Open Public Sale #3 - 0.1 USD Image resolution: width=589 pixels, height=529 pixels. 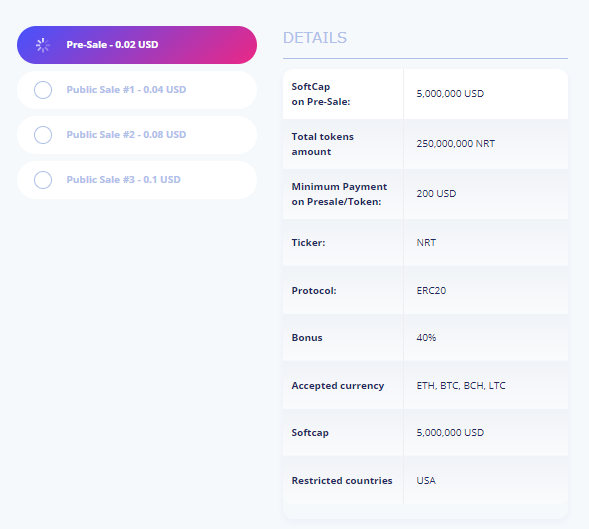click(137, 180)
